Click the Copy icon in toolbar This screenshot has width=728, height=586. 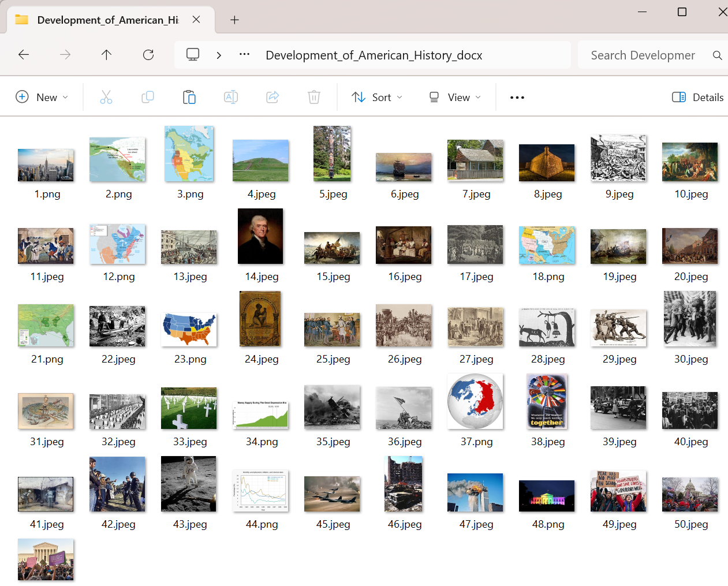[x=148, y=97]
